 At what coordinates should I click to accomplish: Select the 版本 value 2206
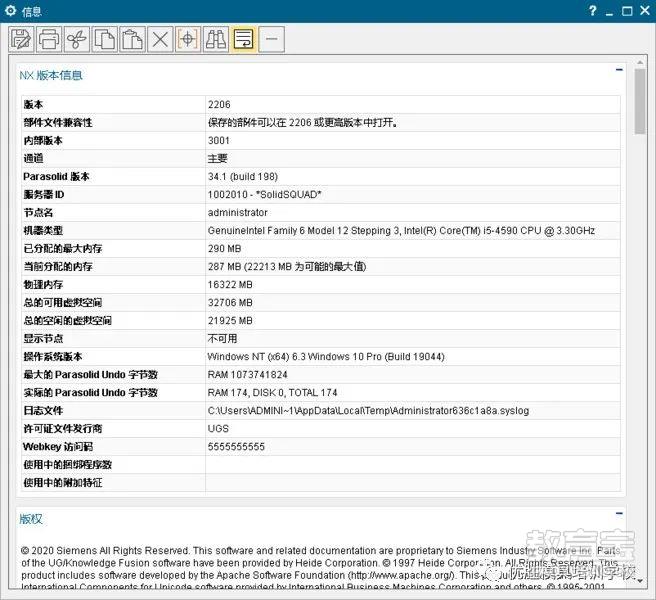(x=219, y=105)
